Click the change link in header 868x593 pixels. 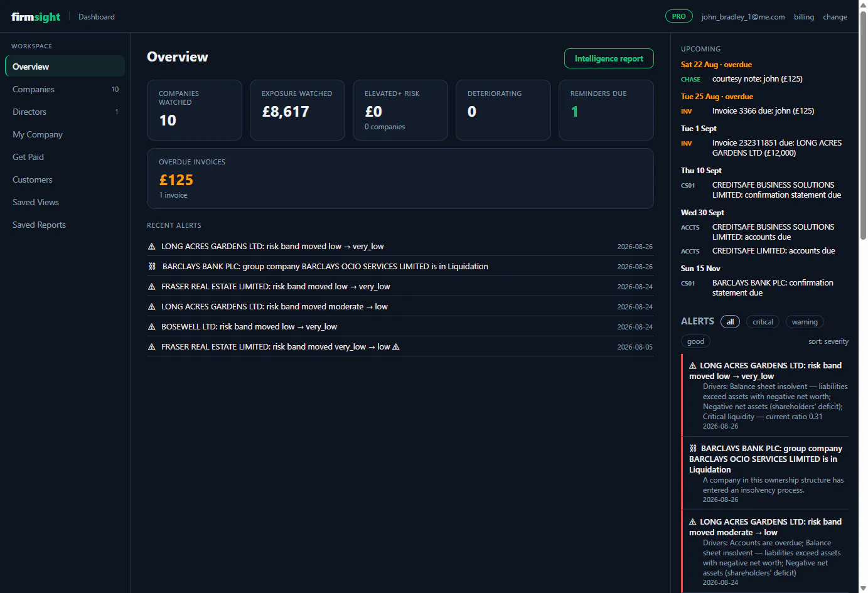(835, 17)
